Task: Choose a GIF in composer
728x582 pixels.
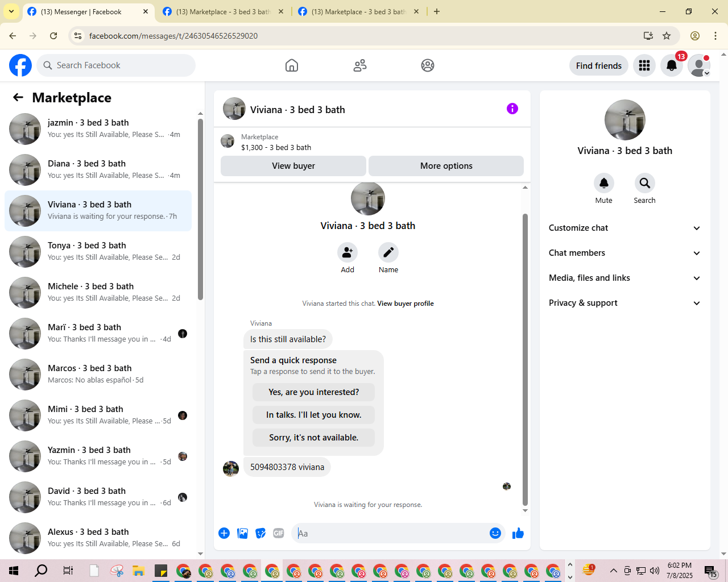Action: (x=279, y=533)
